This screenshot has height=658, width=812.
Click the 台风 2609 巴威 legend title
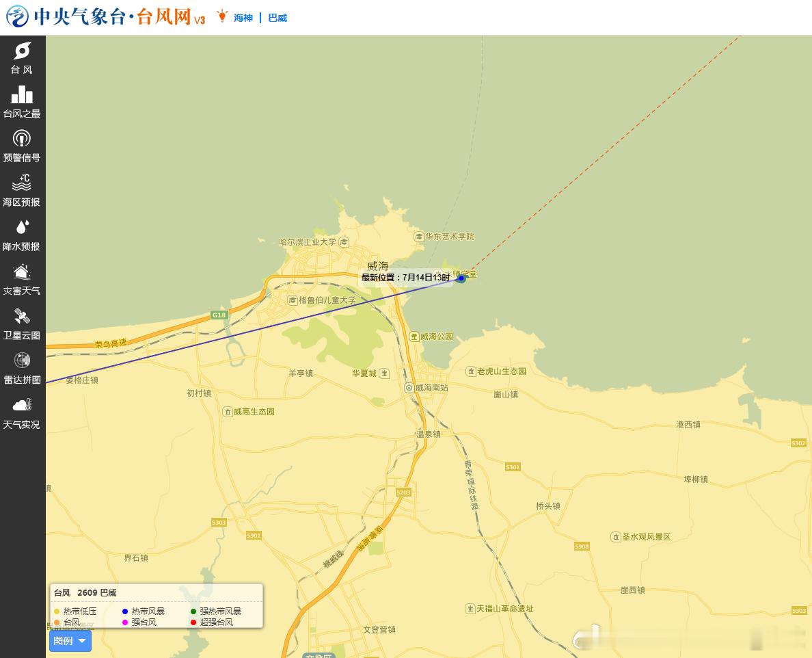(x=85, y=593)
